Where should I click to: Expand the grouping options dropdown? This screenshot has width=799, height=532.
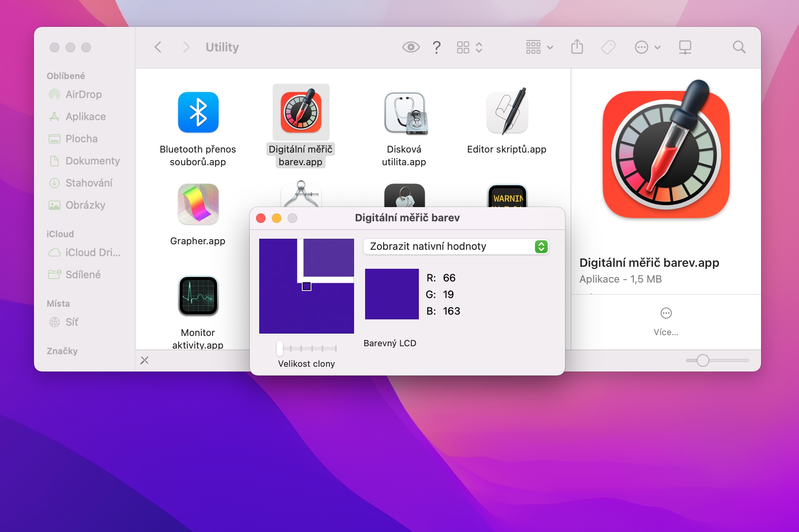coord(539,47)
